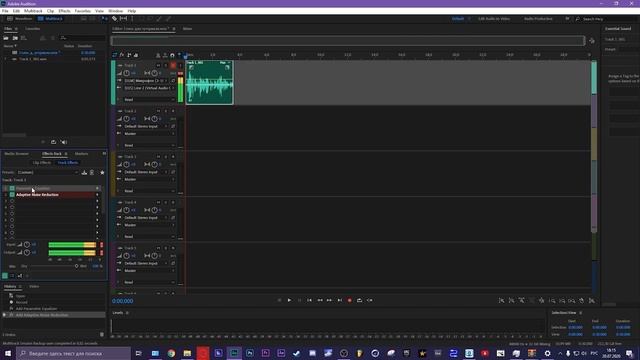
Task: Add rack preset to Favorites with the star
Action: coord(102,173)
